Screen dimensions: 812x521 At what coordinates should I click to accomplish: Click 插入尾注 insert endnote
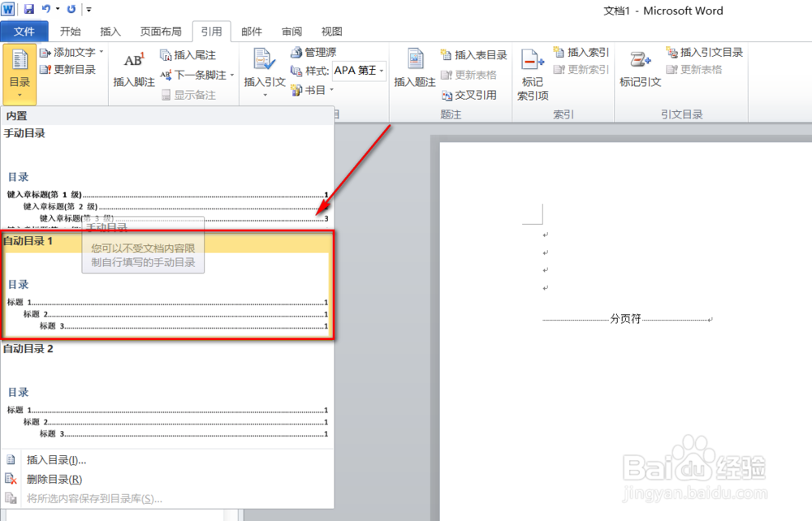point(188,55)
